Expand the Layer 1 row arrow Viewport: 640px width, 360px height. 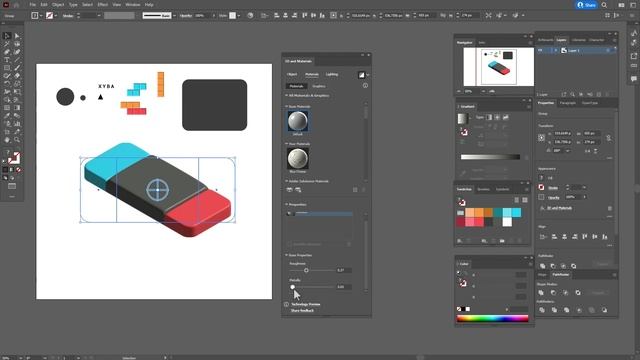click(x=556, y=50)
